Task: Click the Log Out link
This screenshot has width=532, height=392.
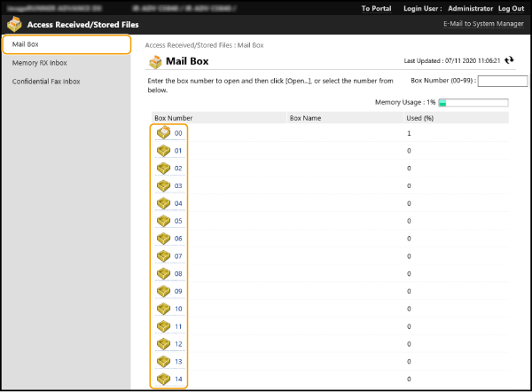Action: [x=511, y=8]
